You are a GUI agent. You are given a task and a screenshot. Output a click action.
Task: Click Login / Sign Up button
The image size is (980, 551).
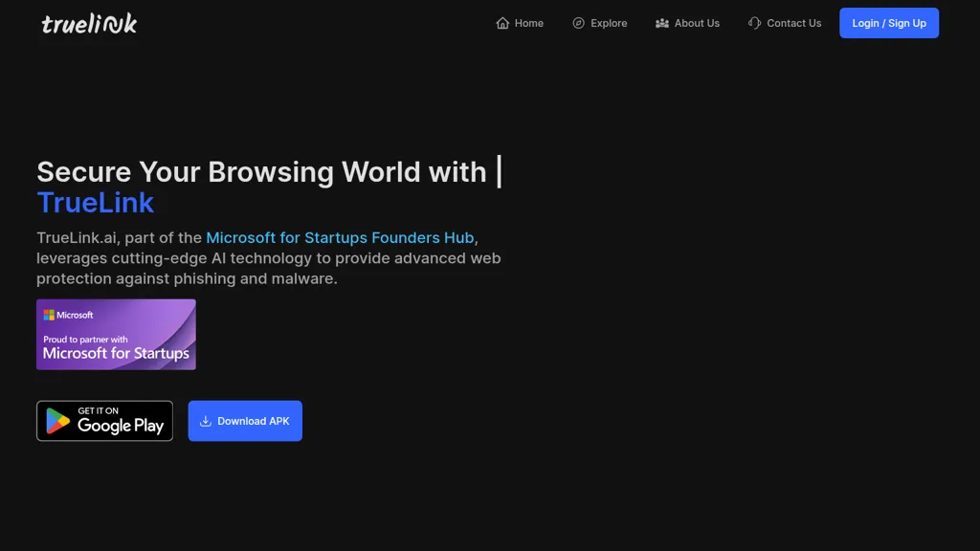pyautogui.click(x=889, y=23)
